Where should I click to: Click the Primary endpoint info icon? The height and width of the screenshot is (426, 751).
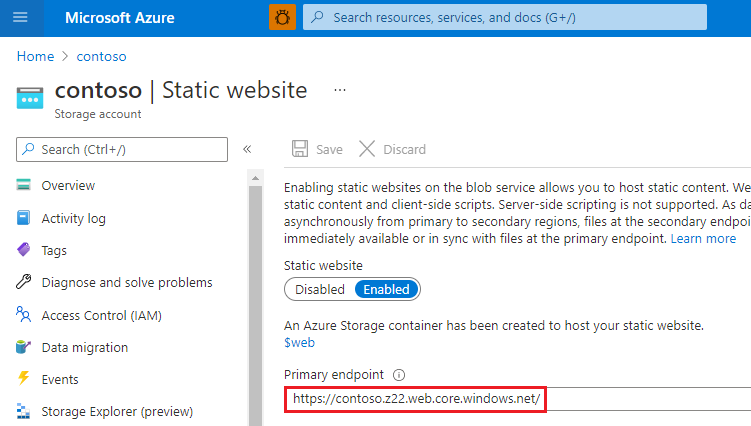click(x=398, y=375)
